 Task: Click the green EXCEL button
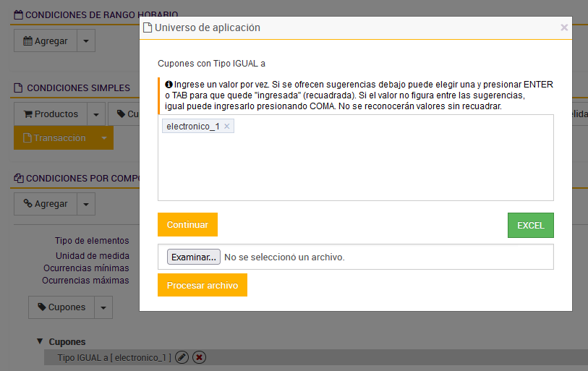pyautogui.click(x=531, y=225)
